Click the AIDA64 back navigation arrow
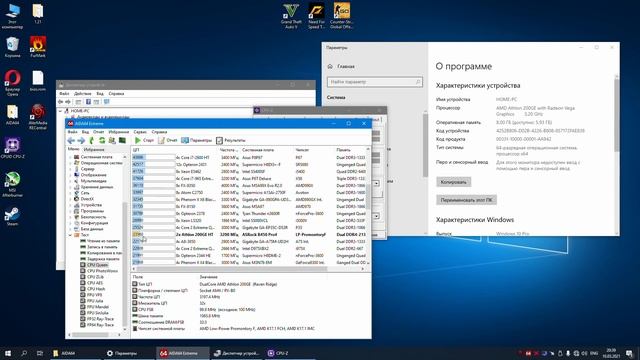The height and width of the screenshot is (360, 640). pos(71,140)
